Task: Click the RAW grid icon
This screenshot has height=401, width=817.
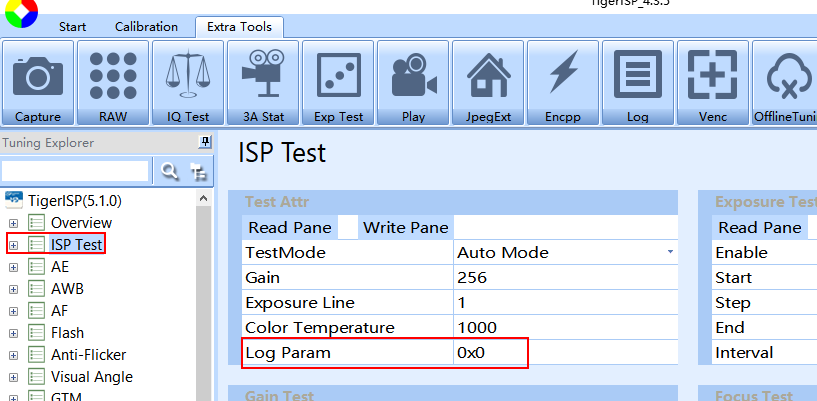Action: (x=113, y=83)
